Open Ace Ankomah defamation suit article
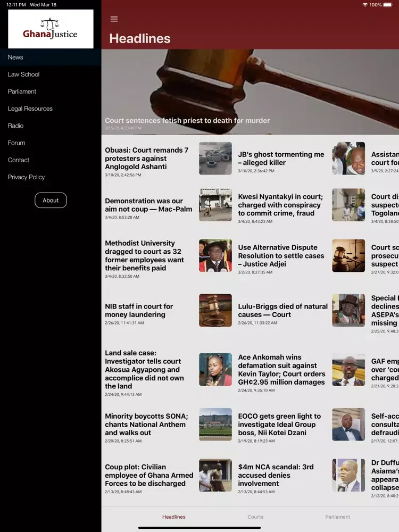 tap(281, 370)
